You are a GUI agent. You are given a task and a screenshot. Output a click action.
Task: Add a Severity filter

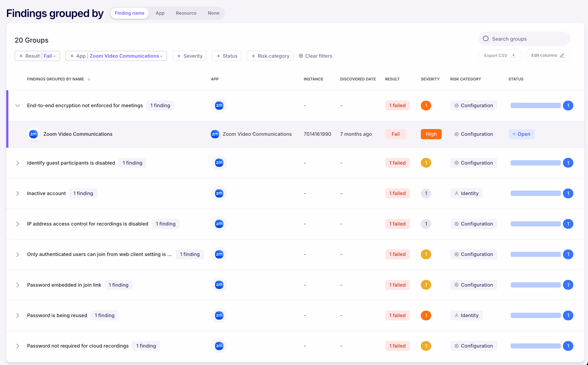click(x=189, y=56)
